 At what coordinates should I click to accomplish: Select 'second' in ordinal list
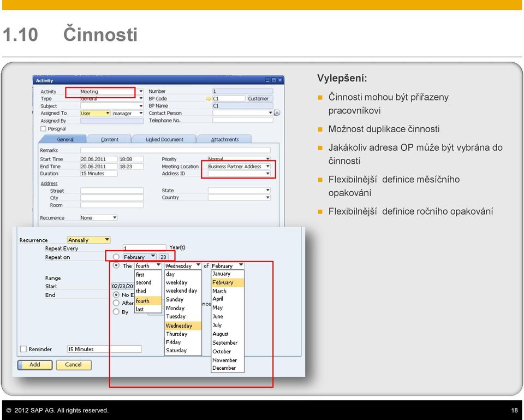[148, 282]
